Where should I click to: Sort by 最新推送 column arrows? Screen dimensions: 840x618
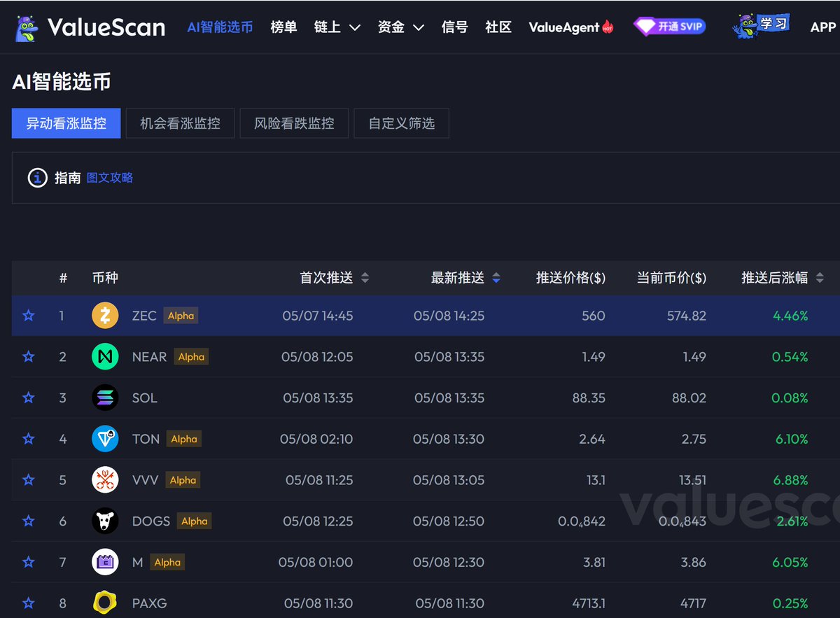tap(496, 278)
